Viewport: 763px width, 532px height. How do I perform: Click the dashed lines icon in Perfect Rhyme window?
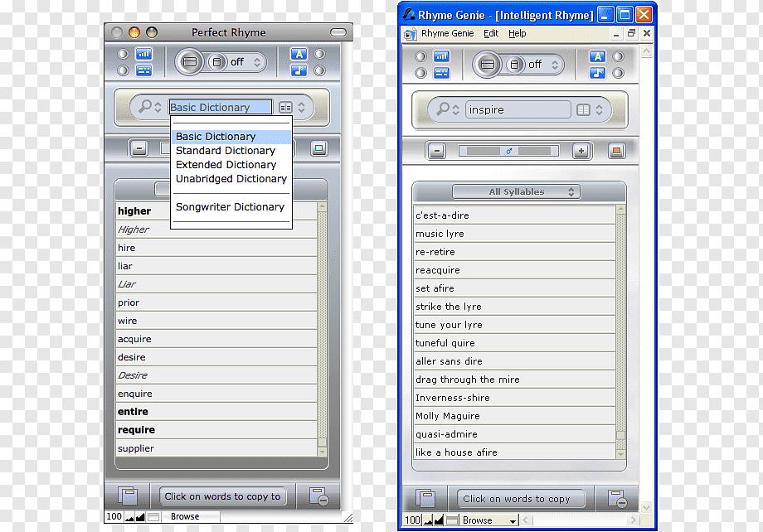tap(143, 70)
